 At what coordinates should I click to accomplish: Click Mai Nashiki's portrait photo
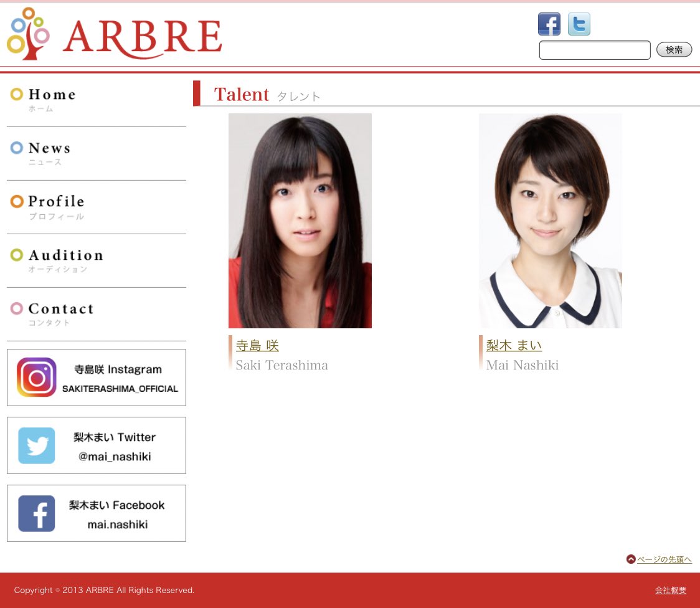coord(551,221)
